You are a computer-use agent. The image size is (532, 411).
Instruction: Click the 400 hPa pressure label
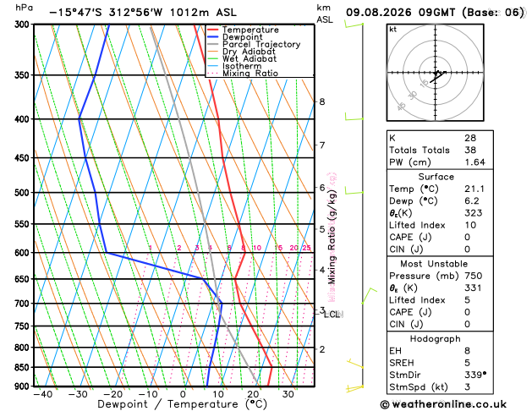point(24,119)
